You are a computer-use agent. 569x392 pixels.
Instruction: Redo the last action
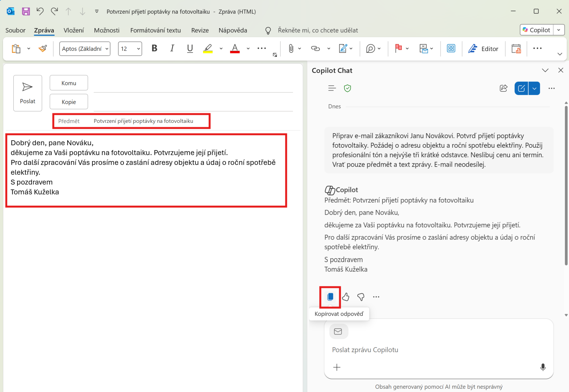coord(54,12)
